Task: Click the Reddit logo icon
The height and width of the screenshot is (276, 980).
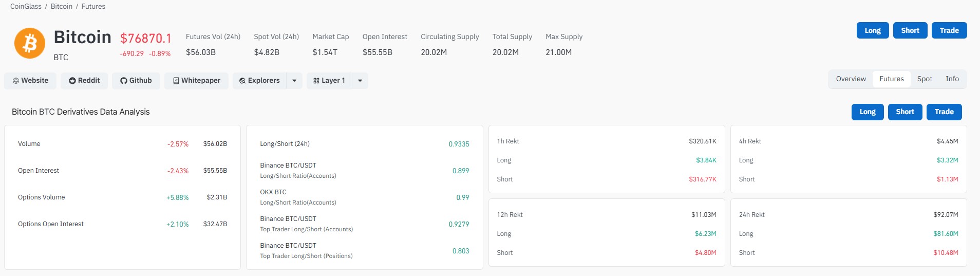Action: (x=72, y=81)
